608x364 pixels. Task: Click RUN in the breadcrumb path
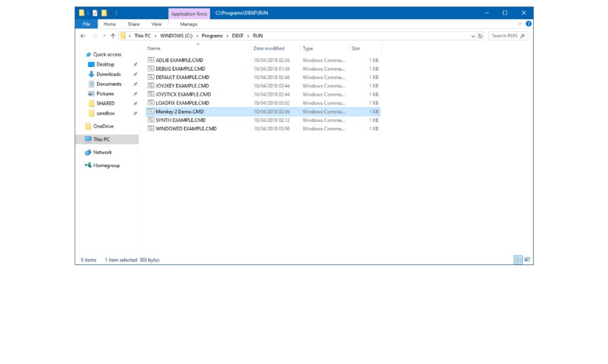click(x=258, y=36)
